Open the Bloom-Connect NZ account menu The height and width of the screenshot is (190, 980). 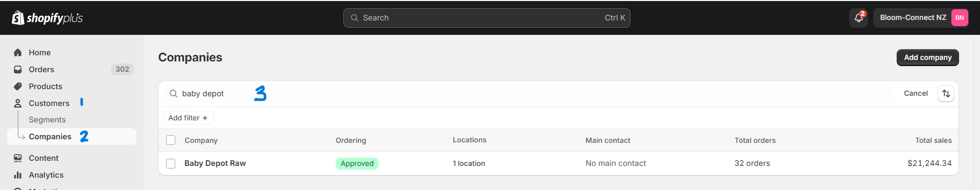coord(921,18)
